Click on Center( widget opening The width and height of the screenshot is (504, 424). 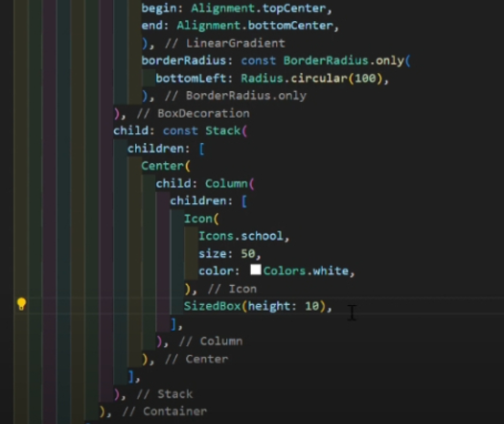(166, 166)
